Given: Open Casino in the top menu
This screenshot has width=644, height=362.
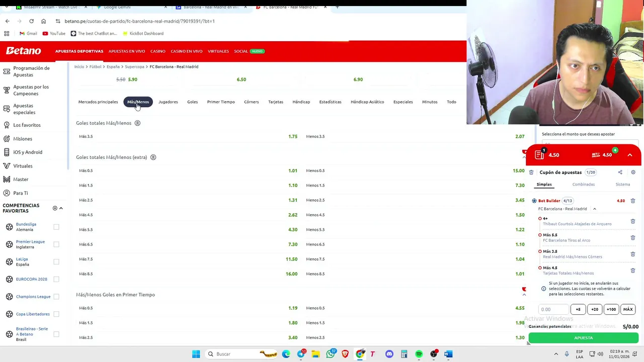Looking at the screenshot, I should pos(158,51).
